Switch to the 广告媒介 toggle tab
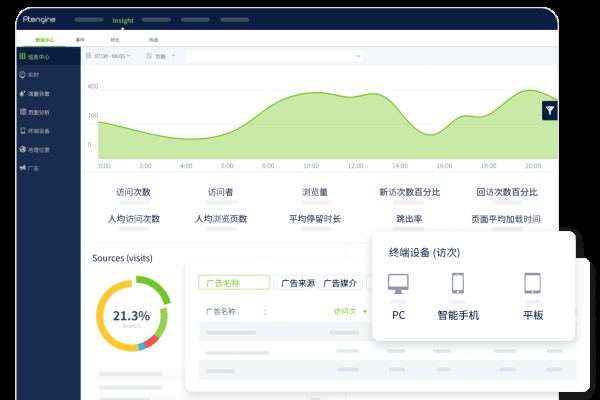Viewport: 600px width, 400px height. pyautogui.click(x=341, y=283)
